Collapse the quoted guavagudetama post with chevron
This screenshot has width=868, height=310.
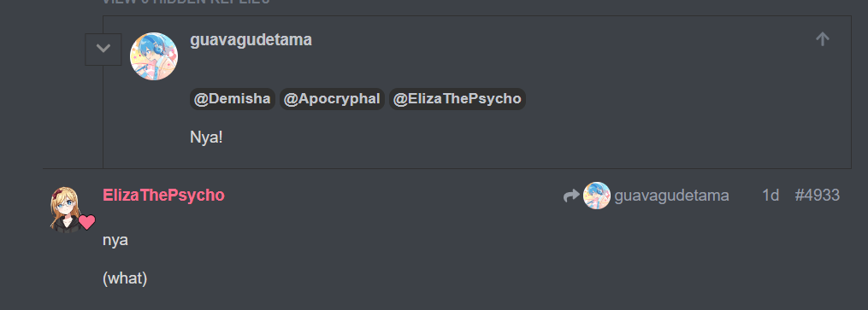point(103,50)
